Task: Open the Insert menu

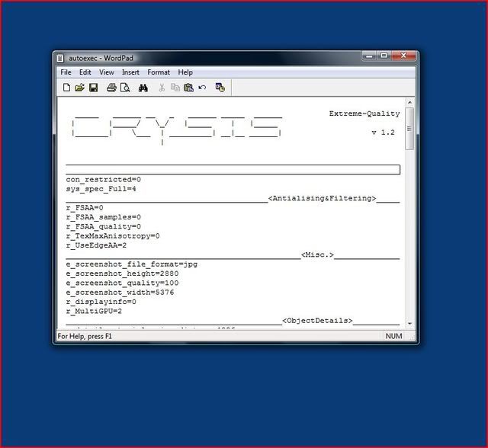Action: pyautogui.click(x=130, y=72)
